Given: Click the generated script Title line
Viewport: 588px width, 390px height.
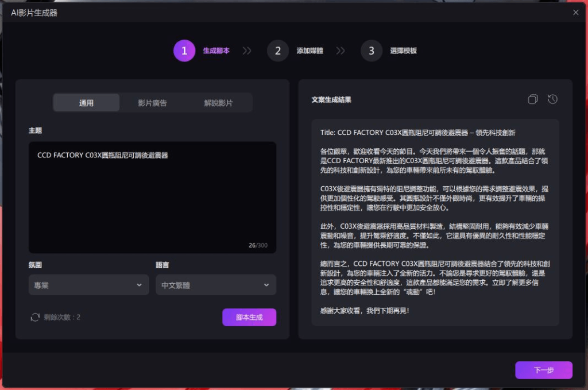Looking at the screenshot, I should pyautogui.click(x=417, y=132).
